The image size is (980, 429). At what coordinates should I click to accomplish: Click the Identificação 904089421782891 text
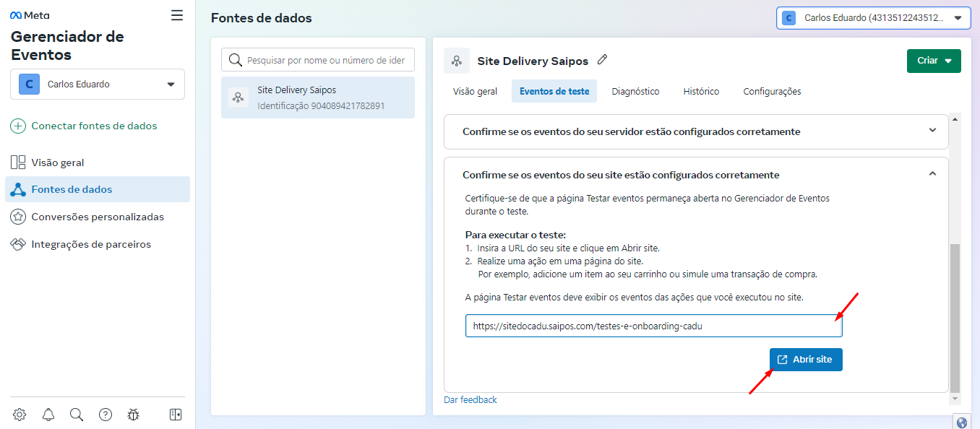(x=321, y=105)
